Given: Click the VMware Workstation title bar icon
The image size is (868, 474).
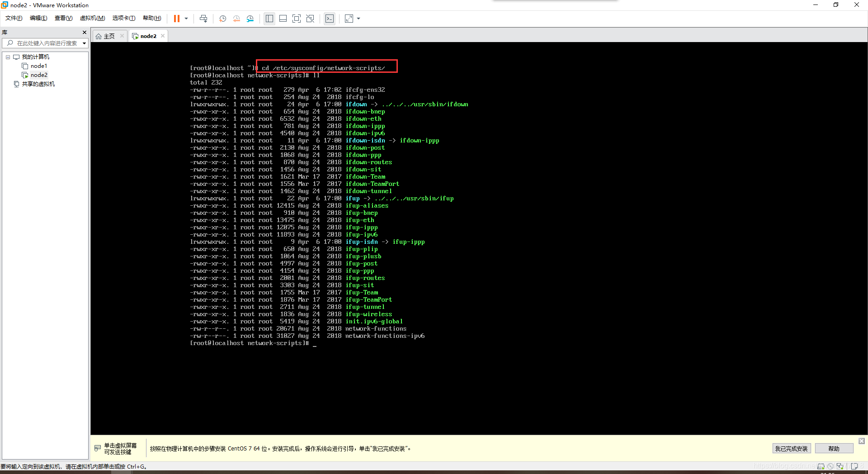Looking at the screenshot, I should point(5,5).
